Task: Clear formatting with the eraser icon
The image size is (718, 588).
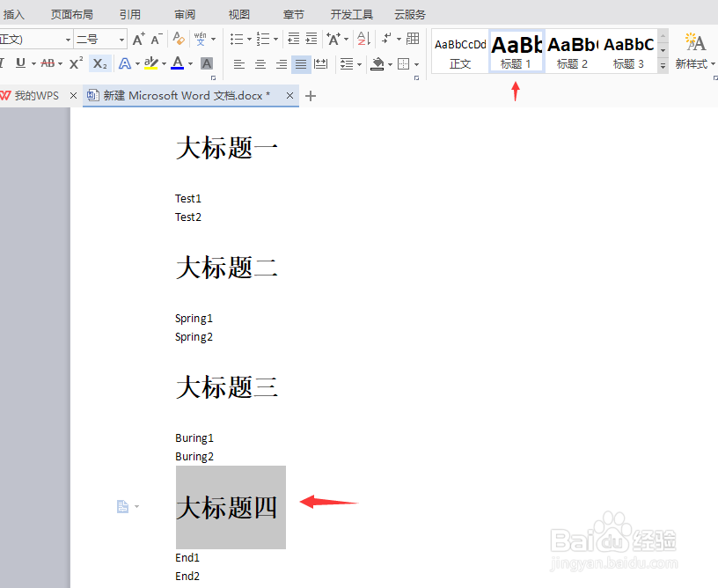Action: click(179, 39)
